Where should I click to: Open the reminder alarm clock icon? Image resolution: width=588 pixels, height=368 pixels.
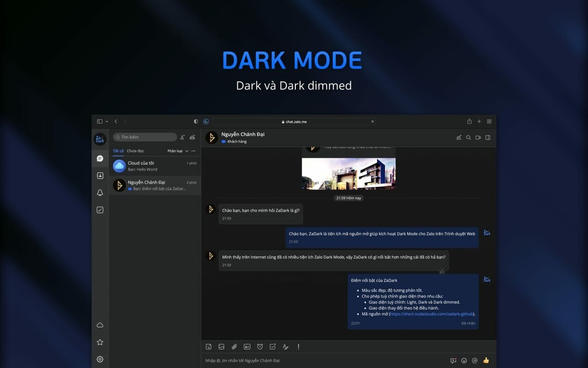260,347
